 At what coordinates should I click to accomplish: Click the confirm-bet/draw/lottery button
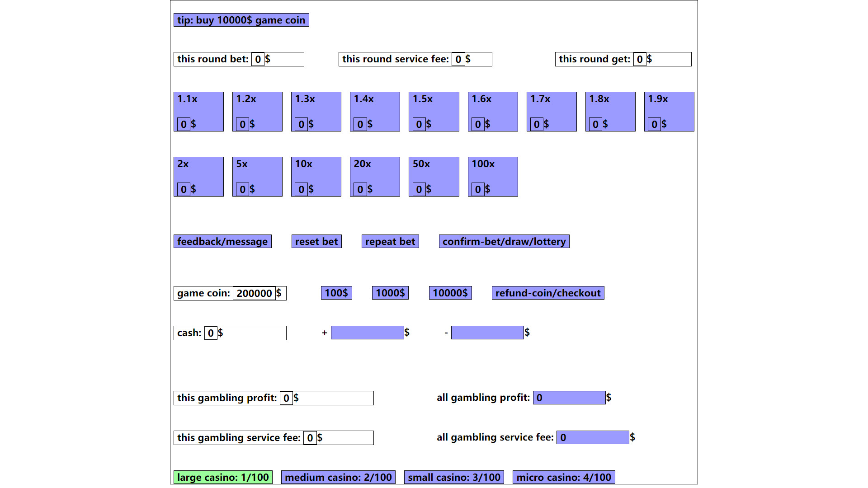click(505, 241)
